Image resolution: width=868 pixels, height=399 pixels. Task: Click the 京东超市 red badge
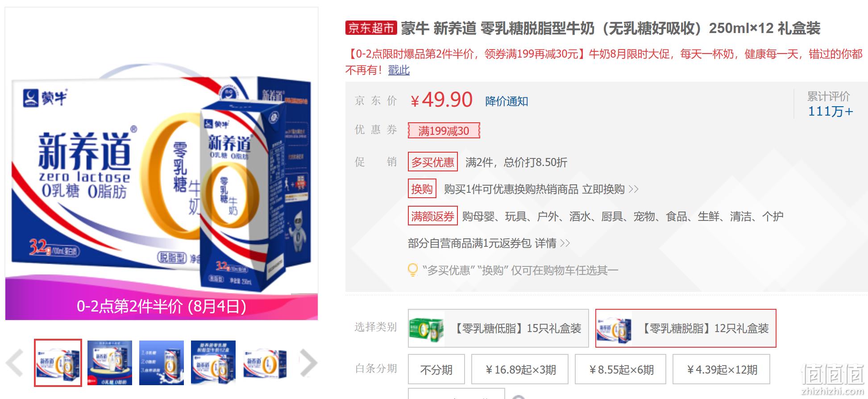point(371,28)
